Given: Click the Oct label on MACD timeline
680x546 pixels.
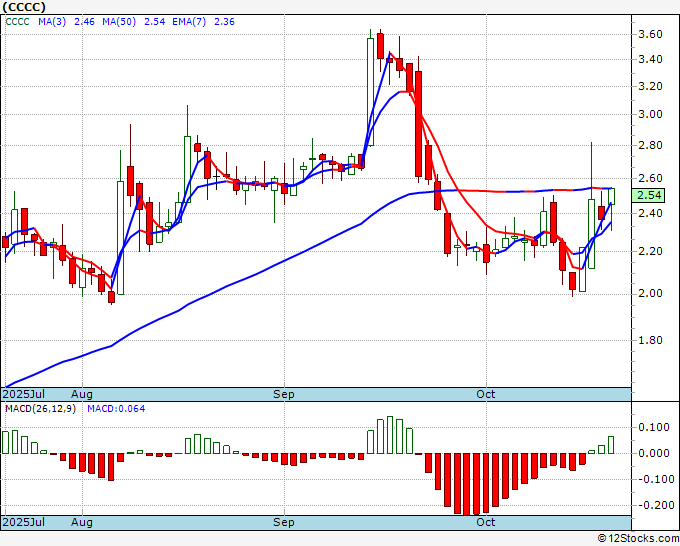Looking at the screenshot, I should coord(485,522).
